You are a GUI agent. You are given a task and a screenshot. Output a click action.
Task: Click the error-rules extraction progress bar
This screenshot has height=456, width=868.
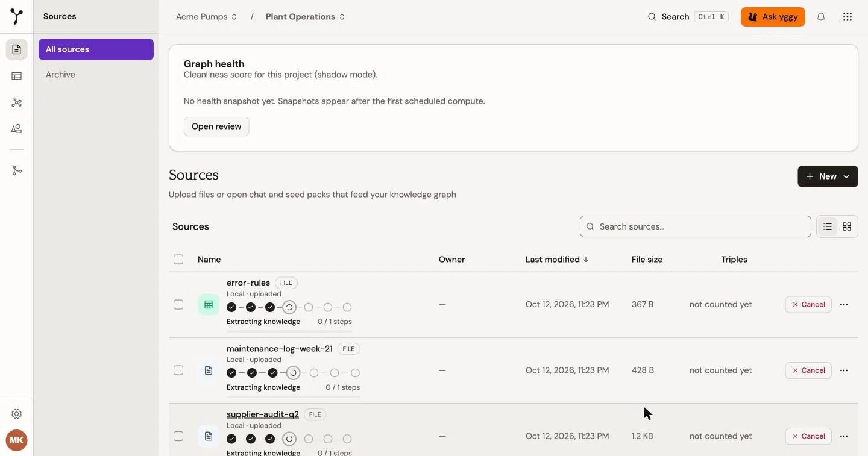coord(289,330)
